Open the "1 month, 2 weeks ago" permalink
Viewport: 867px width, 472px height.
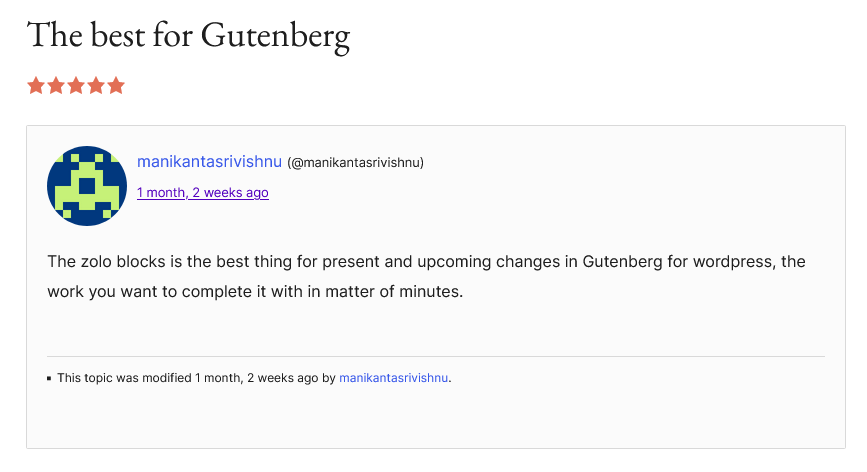(203, 192)
